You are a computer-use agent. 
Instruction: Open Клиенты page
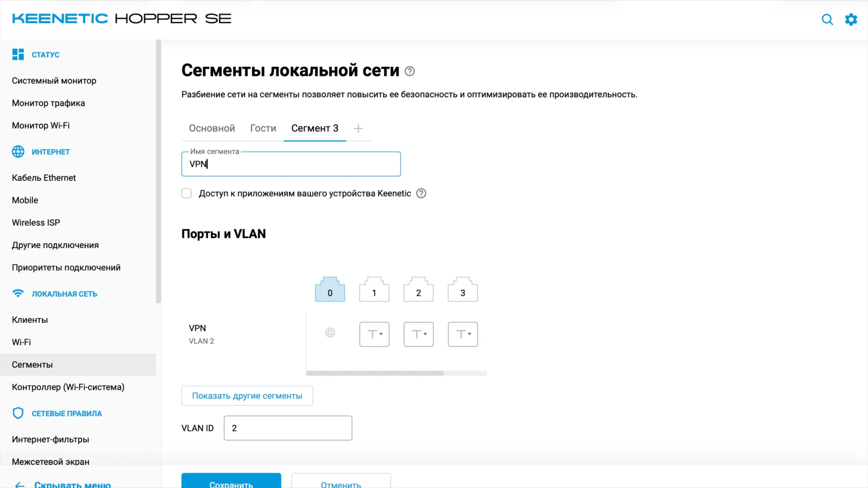click(30, 320)
